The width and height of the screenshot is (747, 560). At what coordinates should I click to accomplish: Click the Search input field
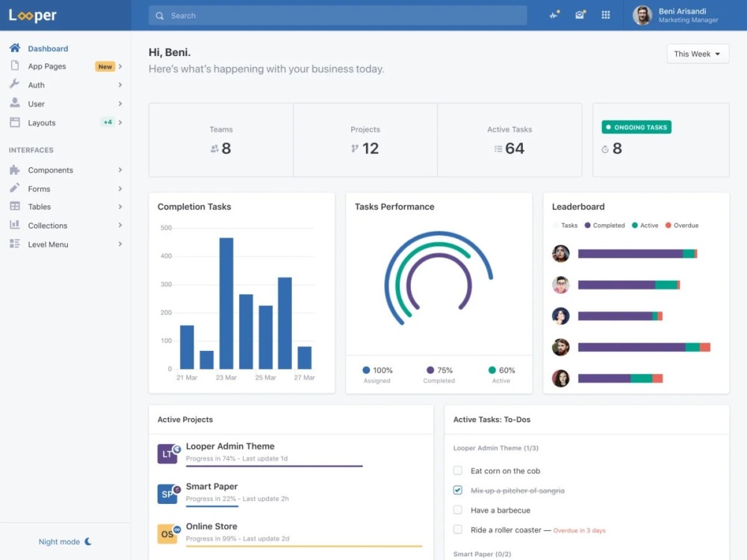(338, 16)
